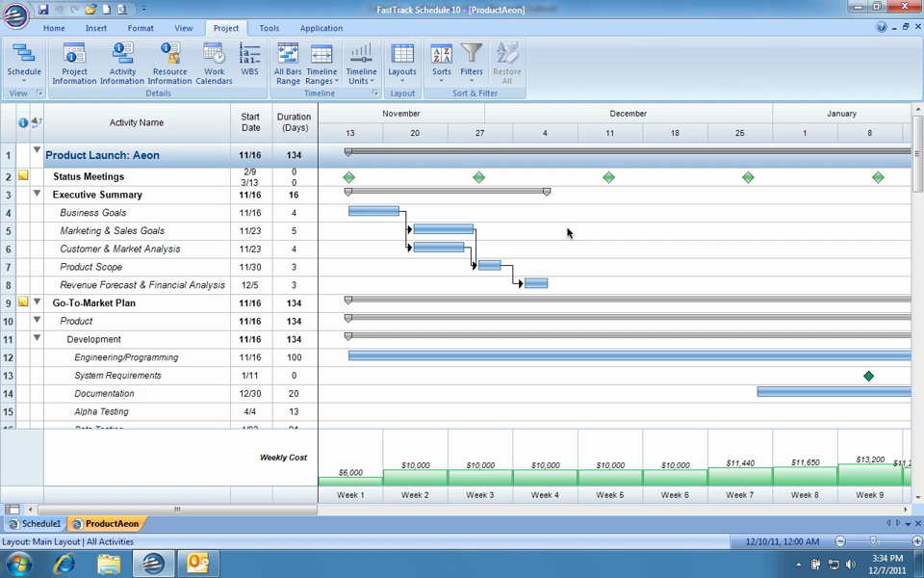Open the Customize Quick Access Toolbar arrow

[143, 9]
